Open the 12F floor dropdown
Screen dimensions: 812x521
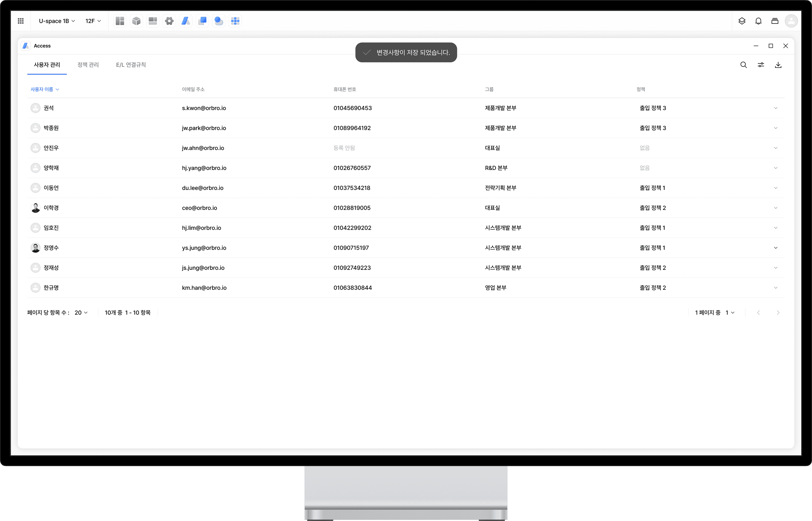(x=93, y=21)
